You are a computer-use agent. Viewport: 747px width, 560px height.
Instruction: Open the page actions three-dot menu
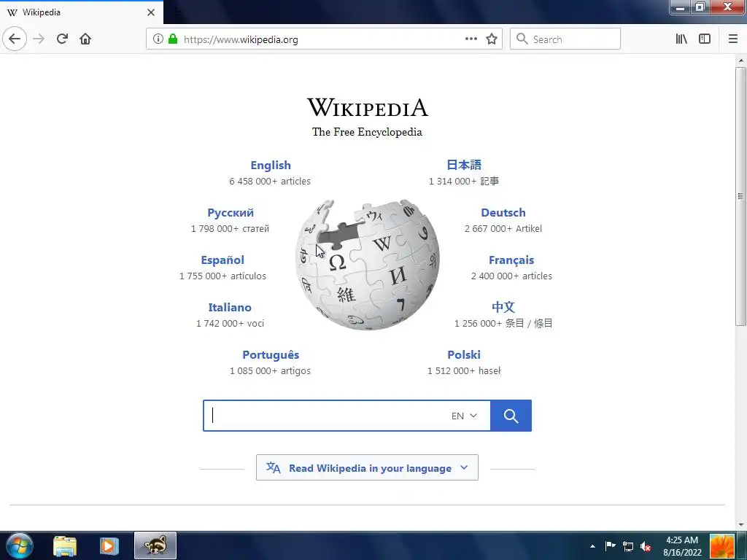click(471, 39)
